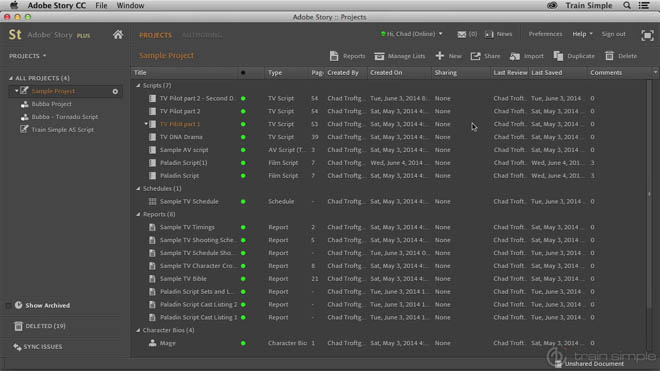The image size is (660, 371).
Task: Click the Adobe Story St logo
Action: [15, 35]
